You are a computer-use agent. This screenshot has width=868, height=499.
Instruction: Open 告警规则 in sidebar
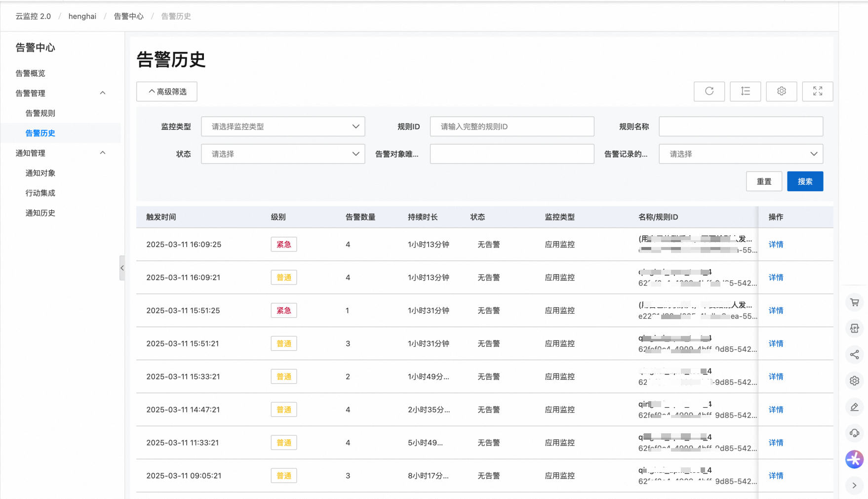coord(40,113)
